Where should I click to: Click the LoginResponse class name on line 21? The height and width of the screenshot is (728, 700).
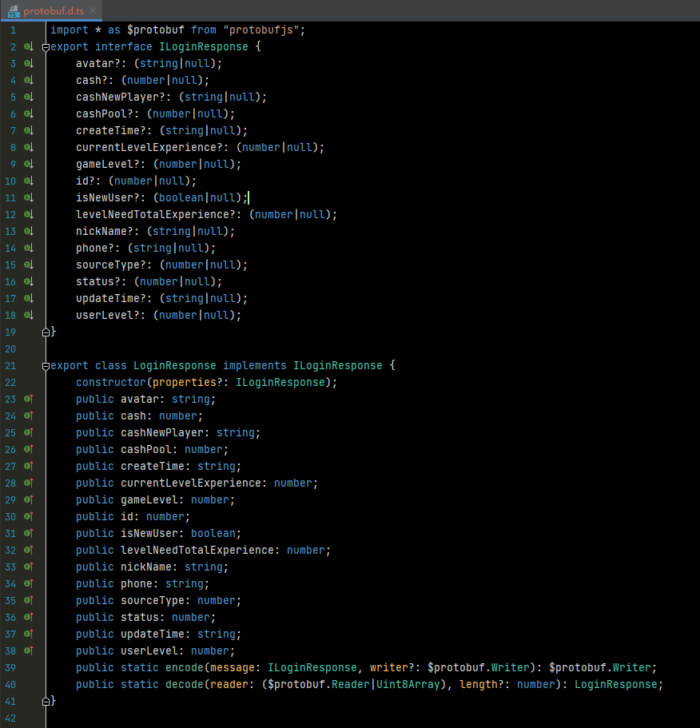click(x=174, y=365)
